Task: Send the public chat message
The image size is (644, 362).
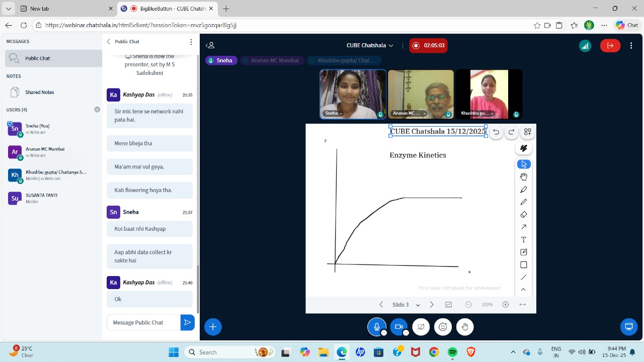Action: (x=187, y=322)
